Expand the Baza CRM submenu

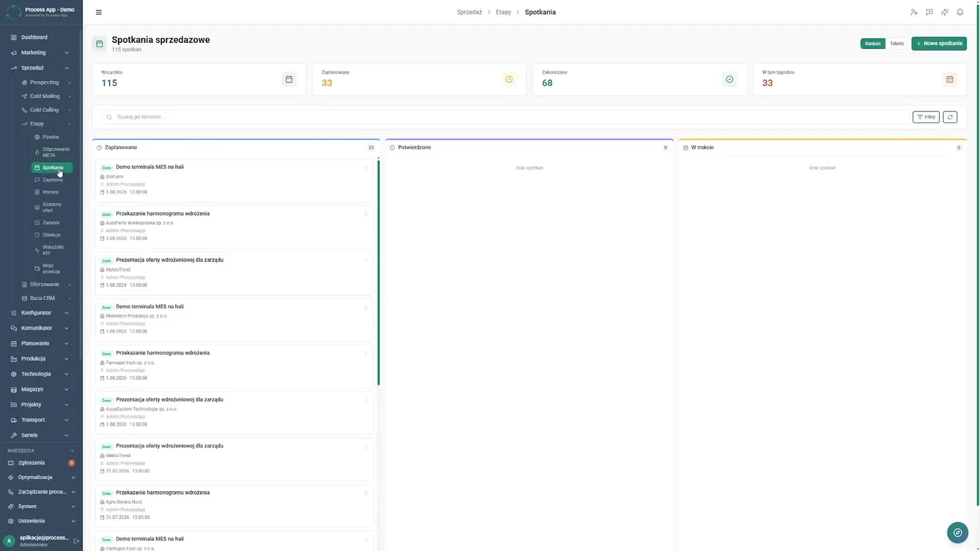tap(46, 298)
